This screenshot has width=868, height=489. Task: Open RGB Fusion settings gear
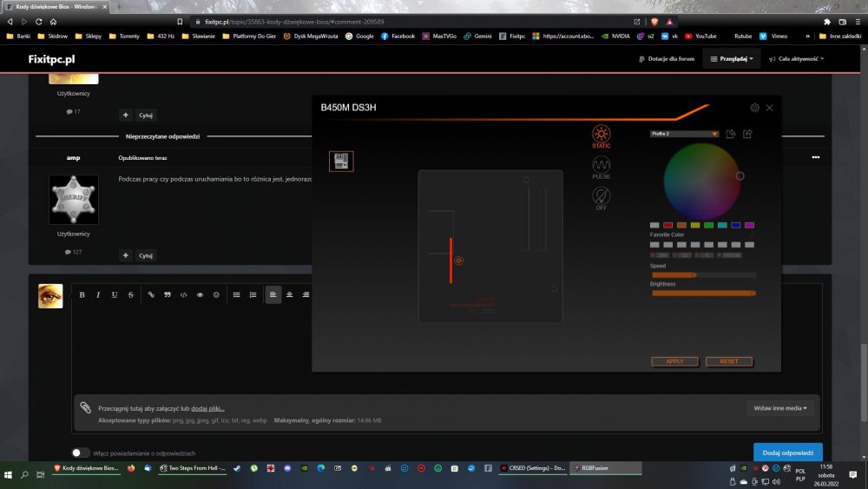754,108
